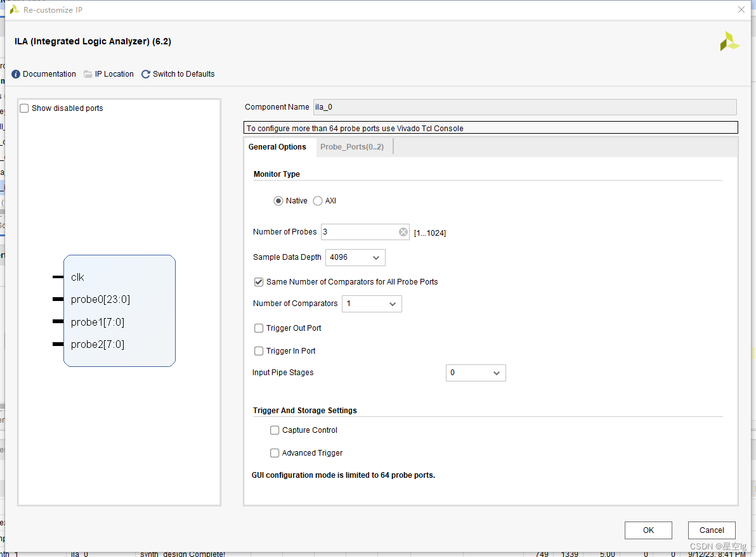
Task: Enable the Trigger In Port checkbox
Action: point(259,351)
